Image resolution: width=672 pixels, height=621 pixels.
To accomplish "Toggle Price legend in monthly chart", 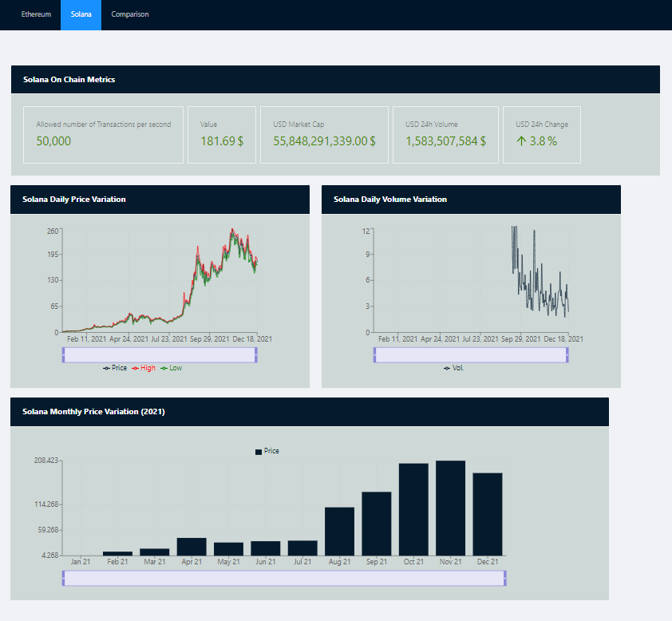I will [x=267, y=451].
